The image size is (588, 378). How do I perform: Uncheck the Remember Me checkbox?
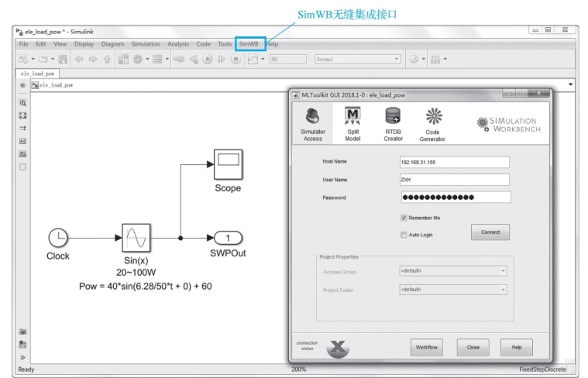(x=404, y=218)
